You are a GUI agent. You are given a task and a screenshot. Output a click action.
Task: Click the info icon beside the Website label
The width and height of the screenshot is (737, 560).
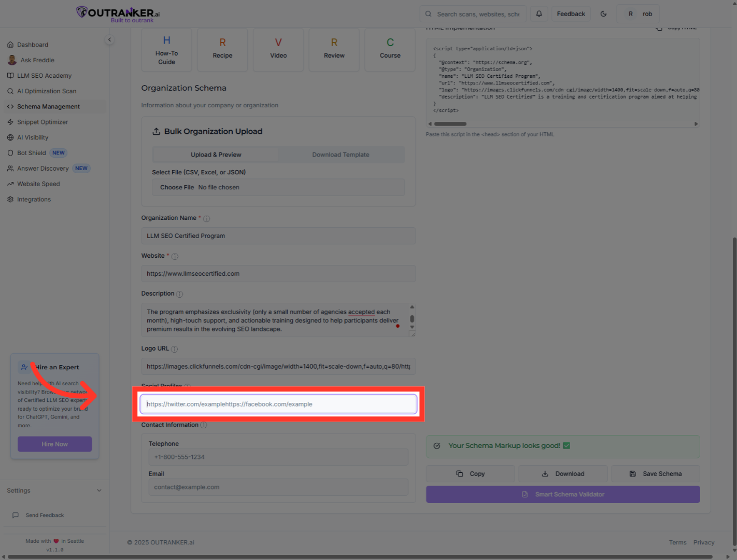pos(175,257)
